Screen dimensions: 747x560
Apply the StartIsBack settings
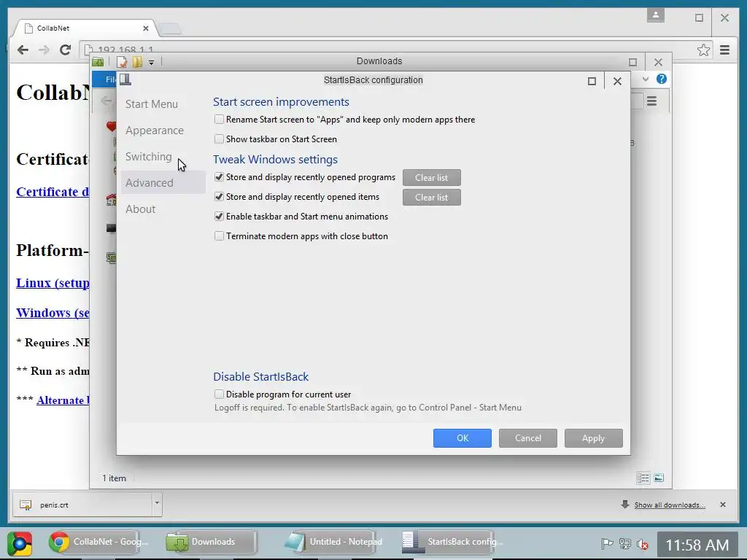point(593,438)
